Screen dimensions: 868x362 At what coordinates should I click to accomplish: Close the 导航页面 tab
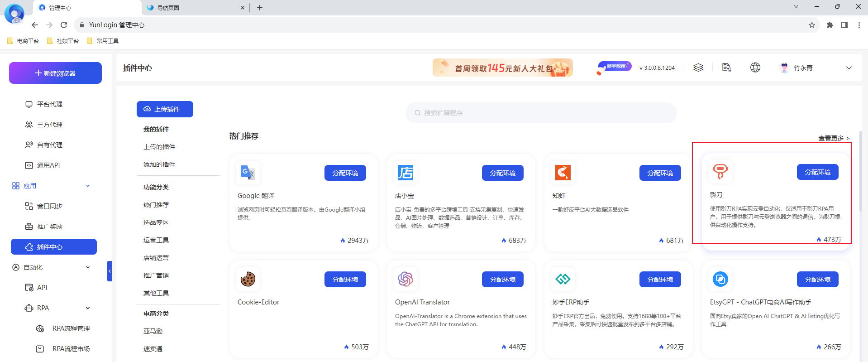click(243, 8)
